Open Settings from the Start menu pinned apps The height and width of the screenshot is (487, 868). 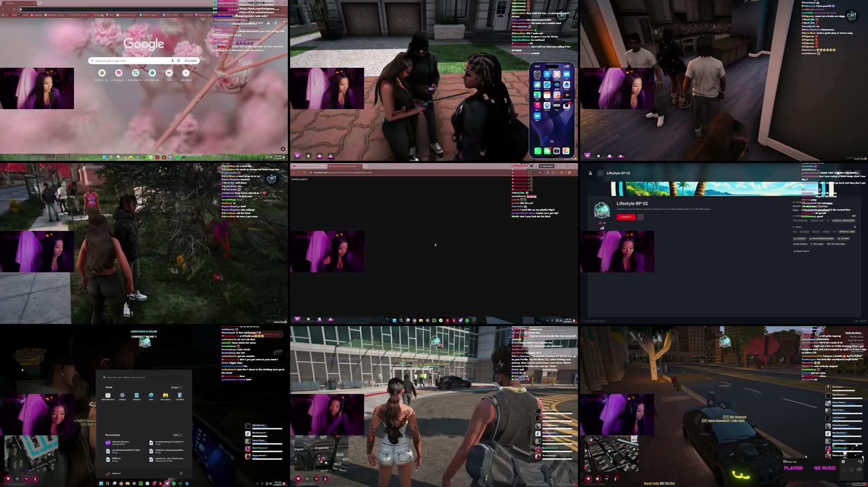point(122,395)
